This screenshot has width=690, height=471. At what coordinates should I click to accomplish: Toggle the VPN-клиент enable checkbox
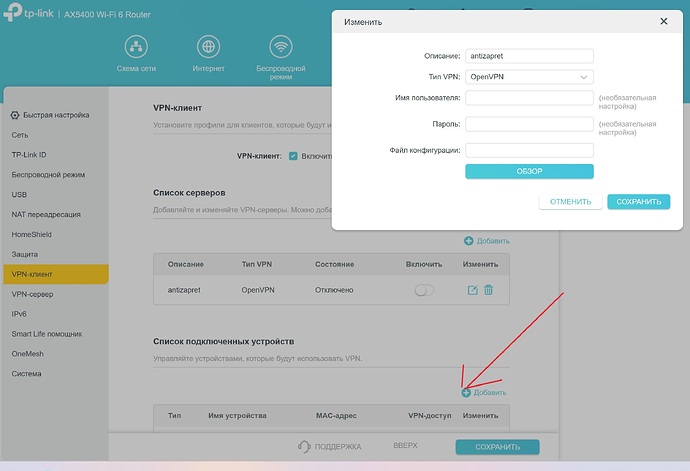[x=293, y=156]
